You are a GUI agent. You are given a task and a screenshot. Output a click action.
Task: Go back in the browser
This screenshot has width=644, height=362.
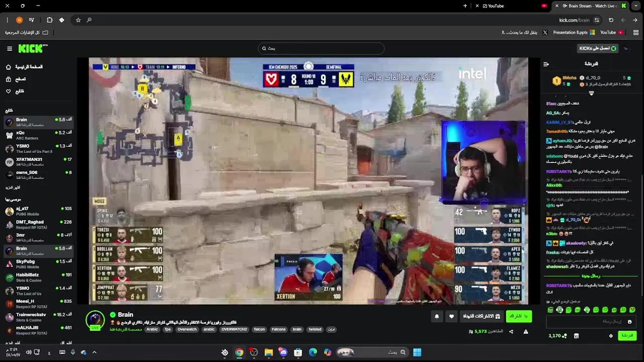[x=635, y=20]
